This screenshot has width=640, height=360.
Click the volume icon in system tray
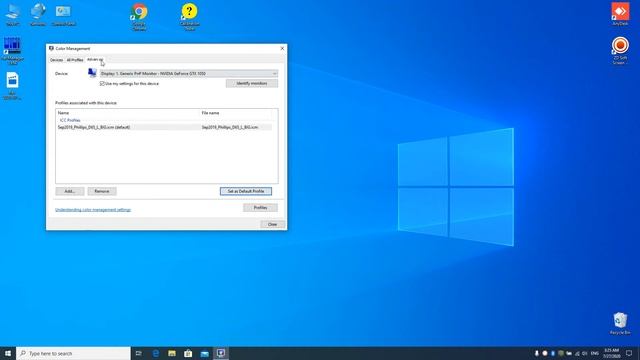click(584, 353)
